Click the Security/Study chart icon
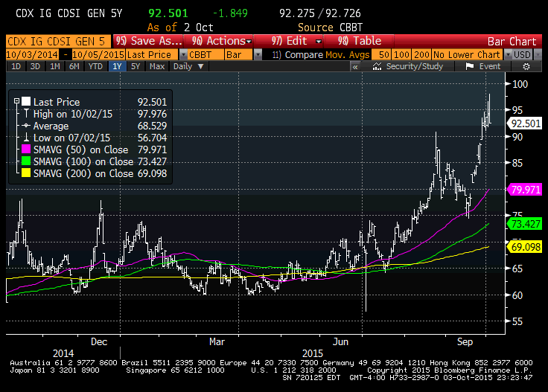The image size is (548, 392). tap(377, 66)
